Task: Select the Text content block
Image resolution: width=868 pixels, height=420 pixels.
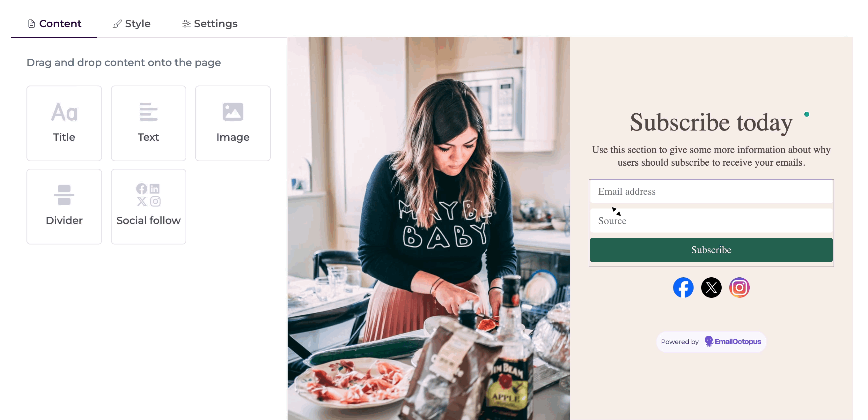Action: (x=148, y=123)
